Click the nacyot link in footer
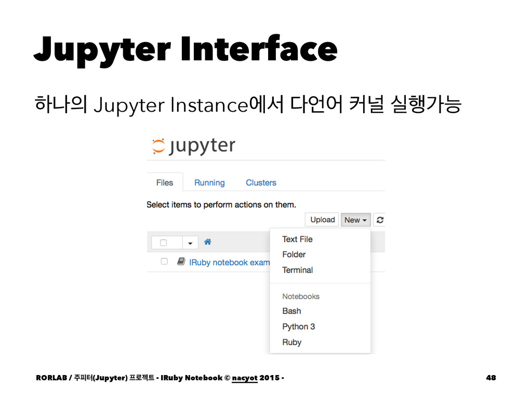Viewport: 532px width, 399px height. [x=245, y=378]
